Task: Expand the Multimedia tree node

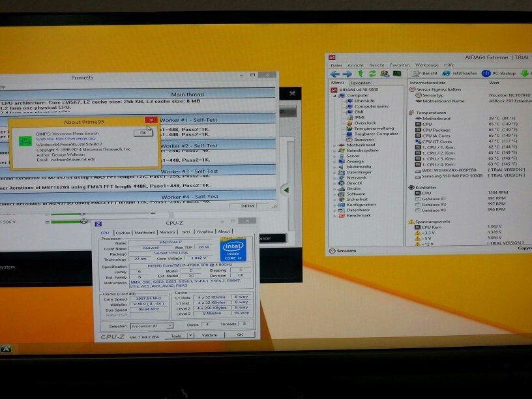Action: 334,168
